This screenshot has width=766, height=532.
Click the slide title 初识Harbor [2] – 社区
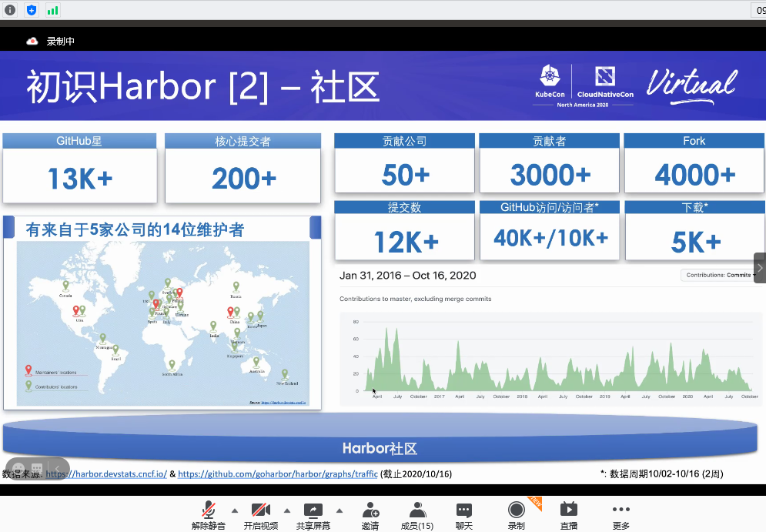tap(202, 87)
